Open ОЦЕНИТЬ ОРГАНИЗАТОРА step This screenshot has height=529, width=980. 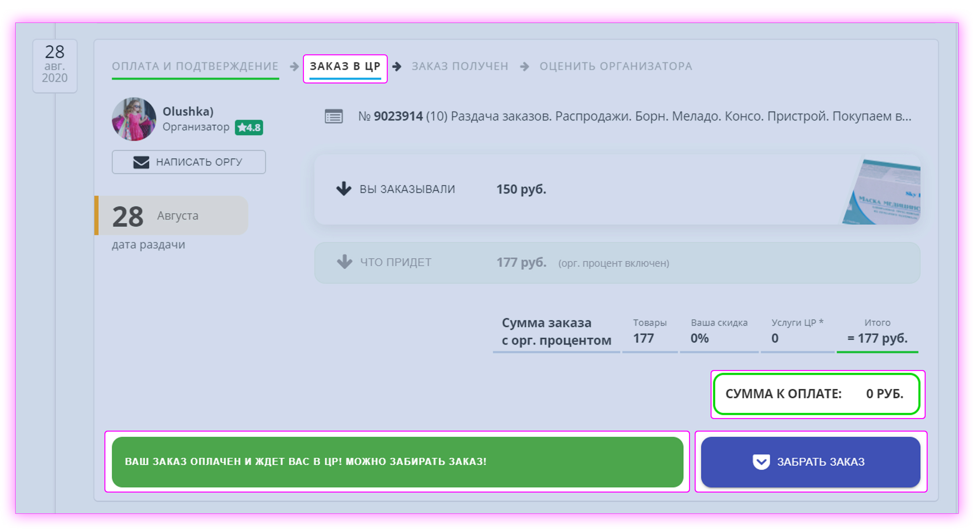pos(615,67)
